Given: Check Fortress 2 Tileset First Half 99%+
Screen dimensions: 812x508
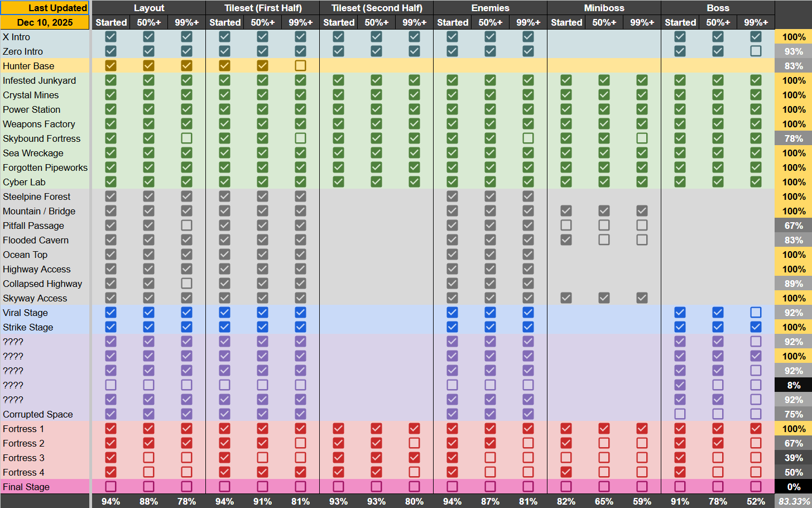Looking at the screenshot, I should pyautogui.click(x=300, y=443).
